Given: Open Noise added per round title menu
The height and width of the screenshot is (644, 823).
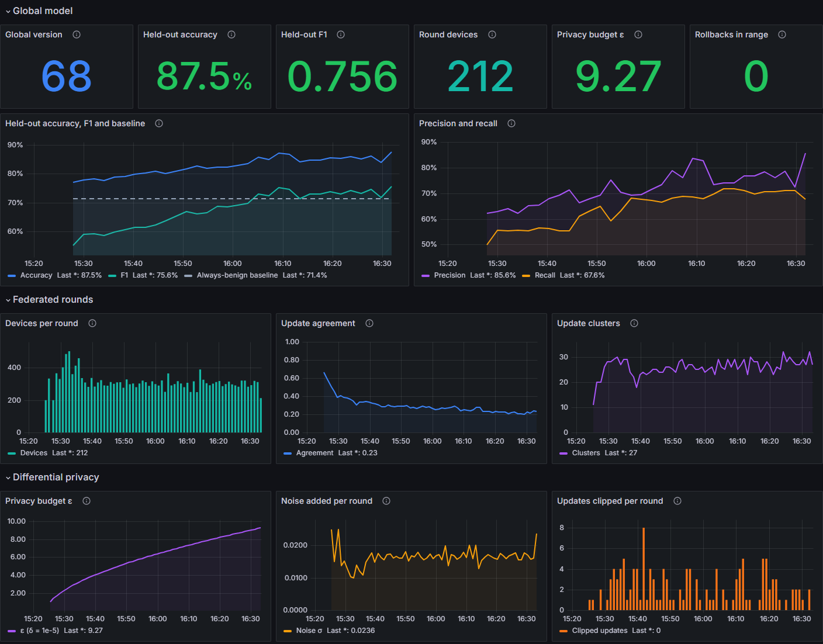Looking at the screenshot, I should tap(327, 501).
